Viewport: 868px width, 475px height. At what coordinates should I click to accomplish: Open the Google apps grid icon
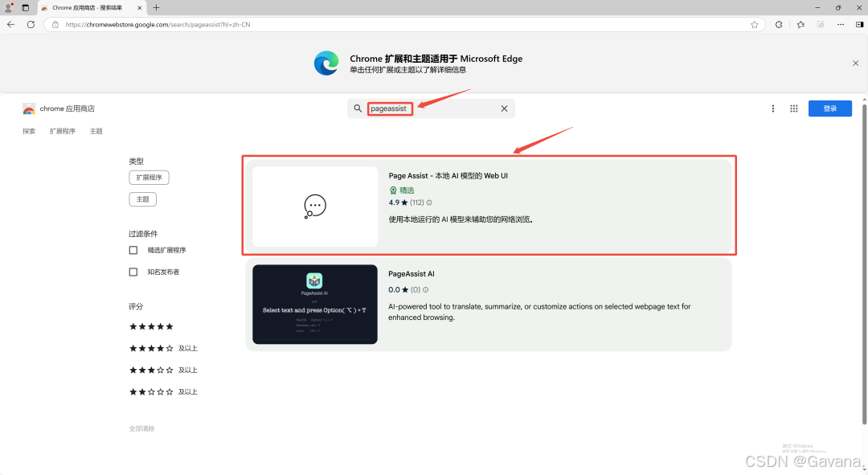pyautogui.click(x=794, y=109)
